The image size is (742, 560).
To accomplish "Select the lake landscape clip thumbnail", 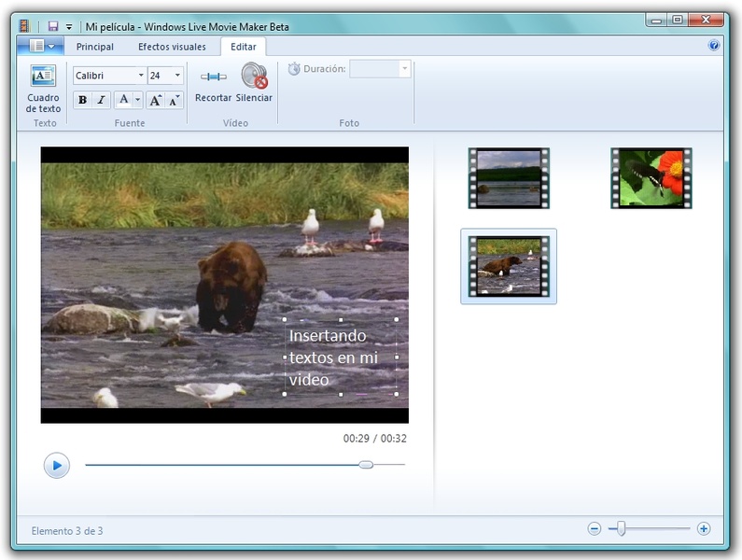I will point(509,177).
